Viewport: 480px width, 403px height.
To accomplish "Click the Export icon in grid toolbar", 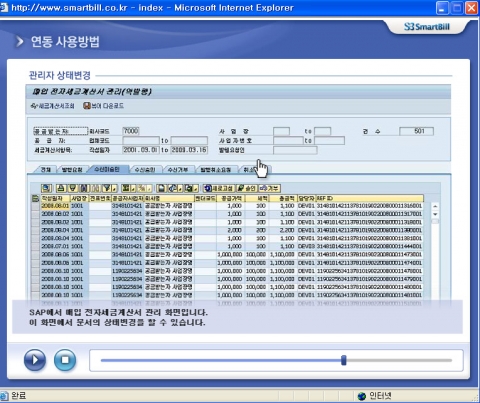I will coord(189,188).
